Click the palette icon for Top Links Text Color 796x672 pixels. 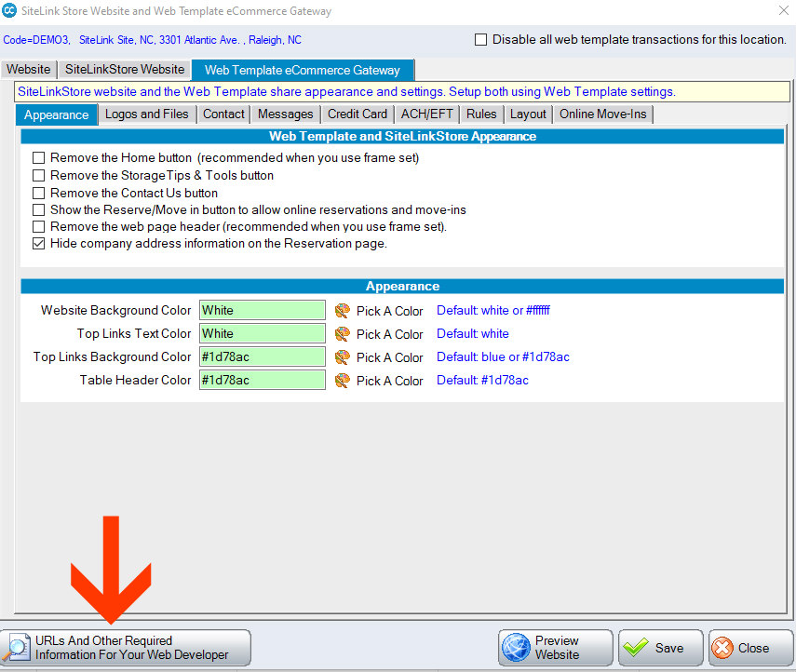click(x=343, y=334)
